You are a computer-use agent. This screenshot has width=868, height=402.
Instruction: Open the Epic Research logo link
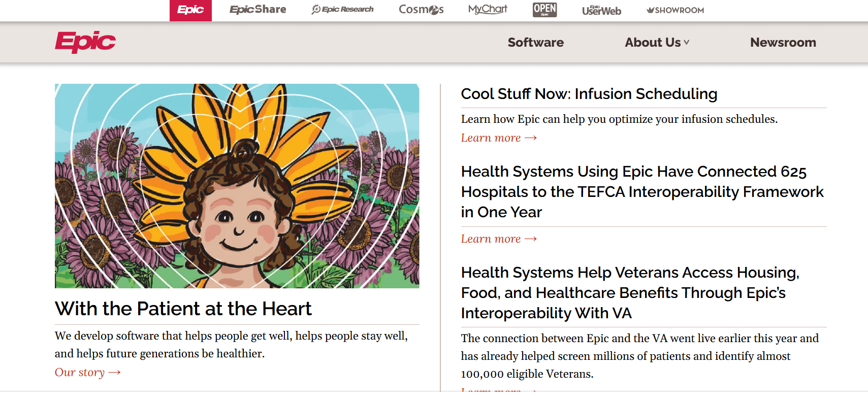pyautogui.click(x=342, y=10)
